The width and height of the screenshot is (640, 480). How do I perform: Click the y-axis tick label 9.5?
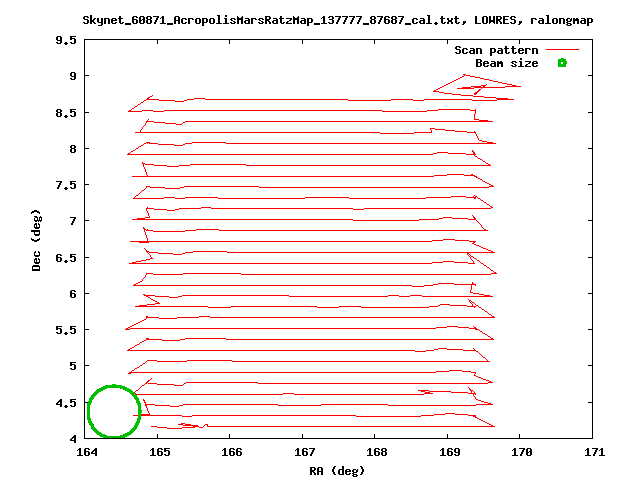click(66, 40)
